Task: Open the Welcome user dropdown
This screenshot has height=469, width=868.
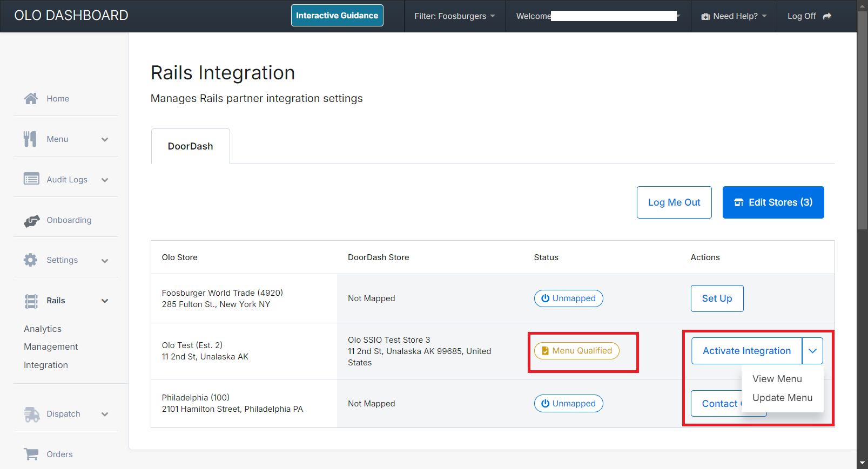Action: [x=598, y=16]
